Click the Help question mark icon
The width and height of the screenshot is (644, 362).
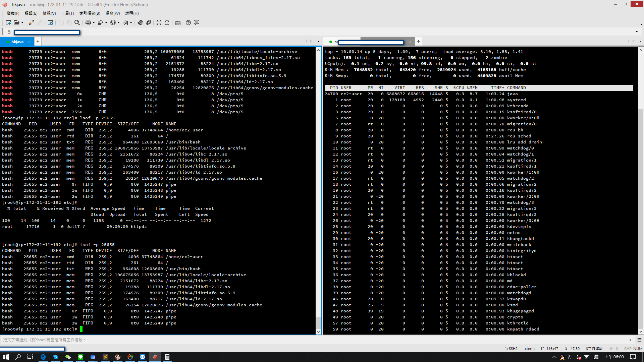(188, 22)
